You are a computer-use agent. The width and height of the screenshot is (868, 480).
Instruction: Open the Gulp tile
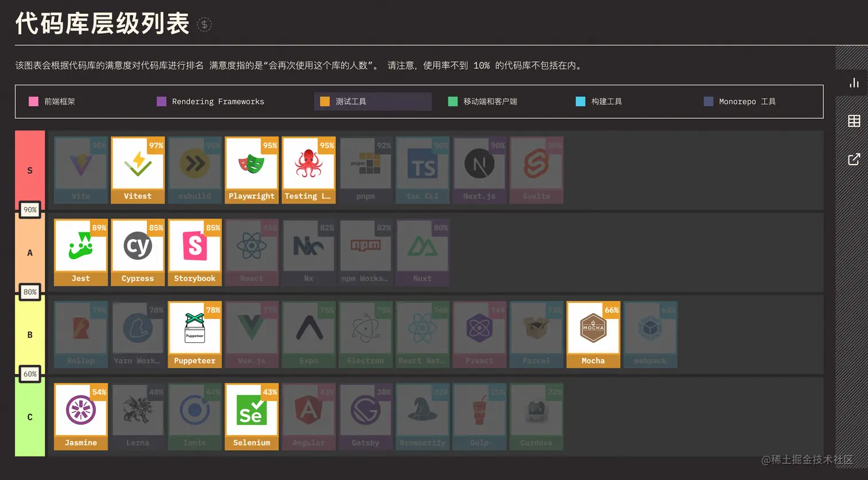click(x=479, y=417)
